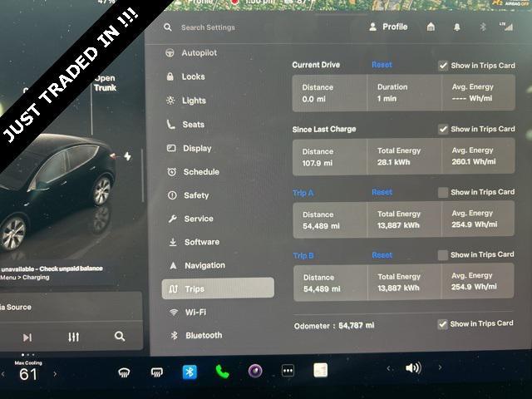Open the Profile menu
The height and width of the screenshot is (399, 532).
[x=388, y=27]
